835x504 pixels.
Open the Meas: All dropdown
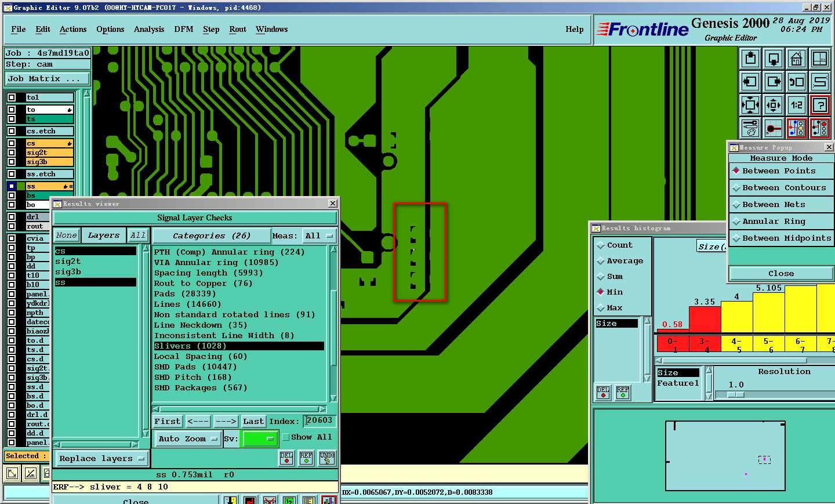(320, 235)
